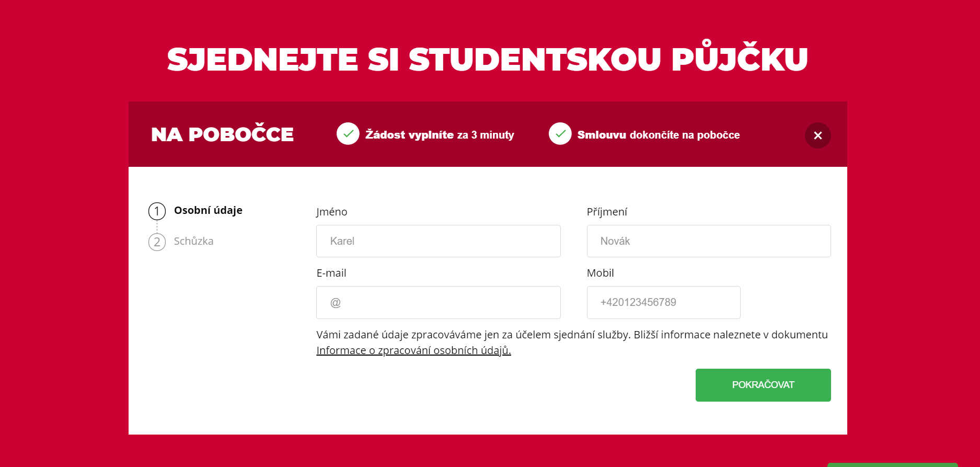Screen dimensions: 980x467
Task: Select the 'Osobní údaje' step
Action: click(x=208, y=210)
